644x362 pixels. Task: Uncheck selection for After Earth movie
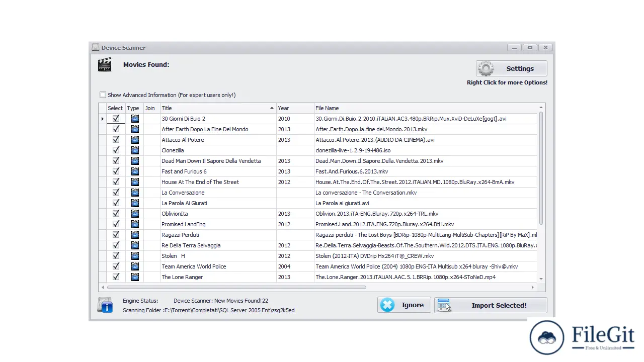pos(116,129)
